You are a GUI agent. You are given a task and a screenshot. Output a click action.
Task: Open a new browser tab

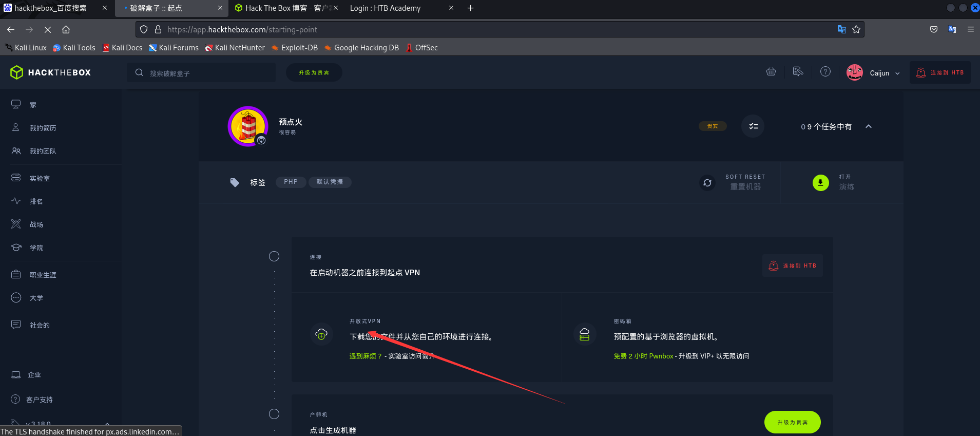coord(470,8)
